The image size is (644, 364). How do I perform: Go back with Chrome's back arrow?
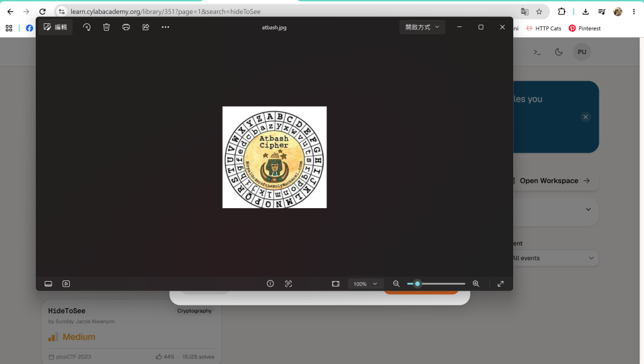click(10, 11)
